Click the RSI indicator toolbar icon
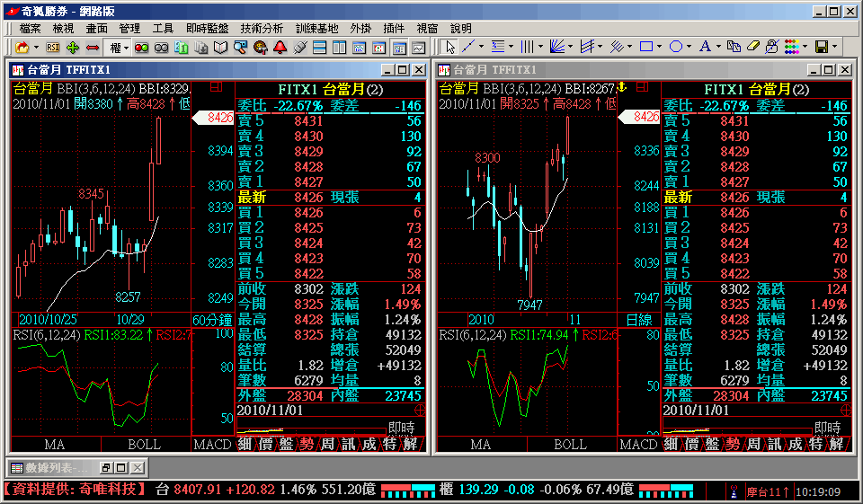Screen dimensions: 863x504 [53, 47]
